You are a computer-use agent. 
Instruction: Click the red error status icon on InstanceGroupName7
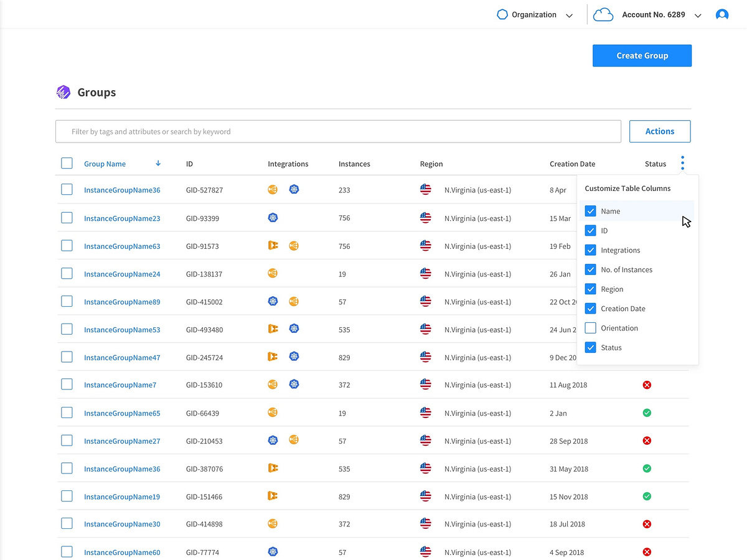[647, 385]
